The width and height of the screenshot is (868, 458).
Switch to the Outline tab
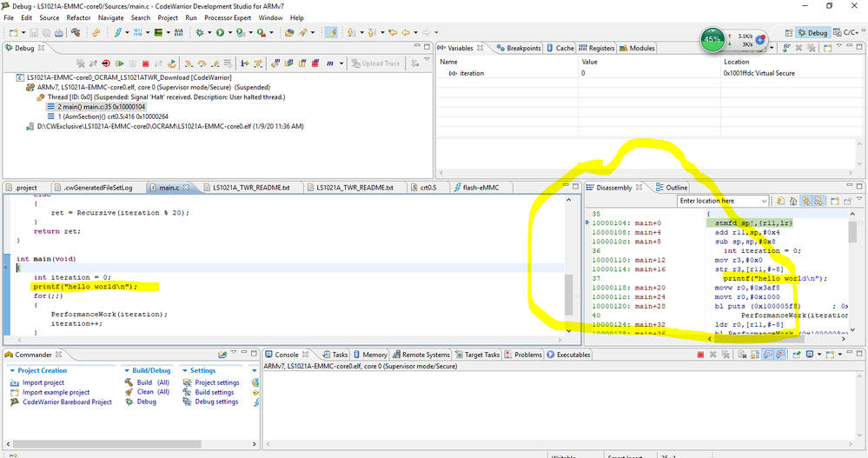pyautogui.click(x=672, y=188)
